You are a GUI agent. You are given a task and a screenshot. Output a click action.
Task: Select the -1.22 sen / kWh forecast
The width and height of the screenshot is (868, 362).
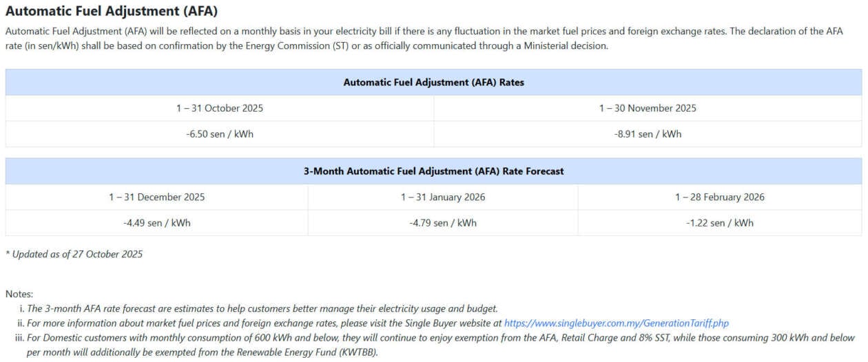(x=719, y=223)
